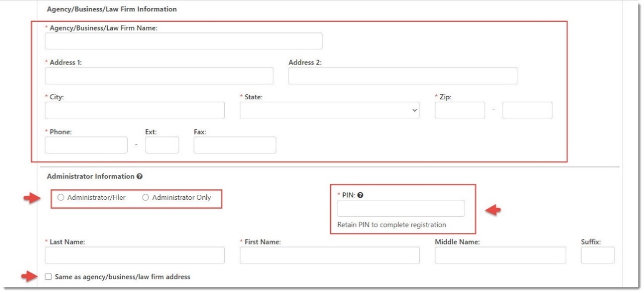Click the phone Ext field
Screen dimensions: 644x293
tap(162, 145)
